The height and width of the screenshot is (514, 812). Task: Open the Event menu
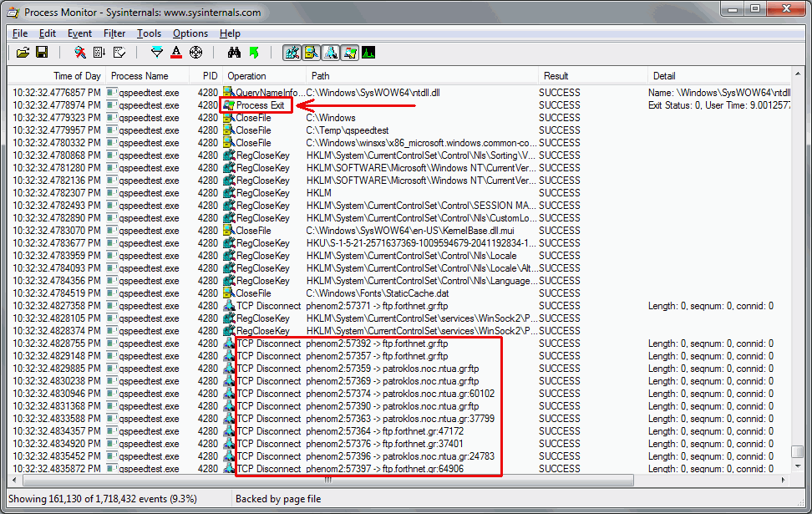click(x=79, y=33)
